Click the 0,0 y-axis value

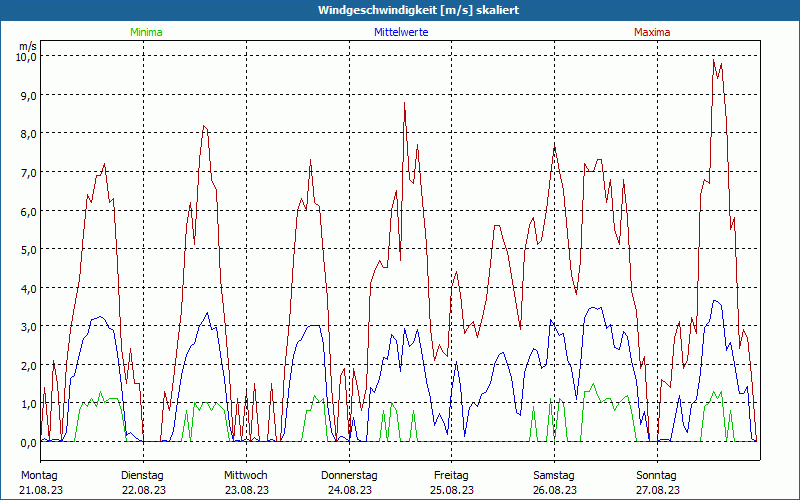(28, 443)
